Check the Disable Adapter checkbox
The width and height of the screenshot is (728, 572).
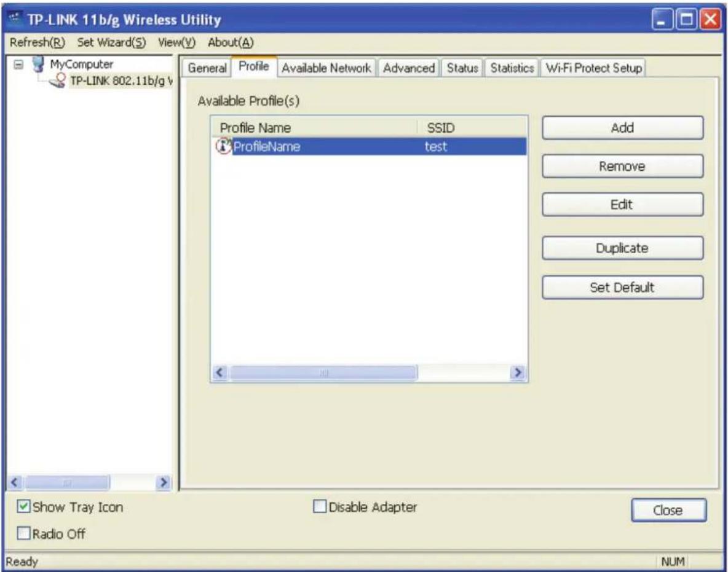click(x=320, y=506)
